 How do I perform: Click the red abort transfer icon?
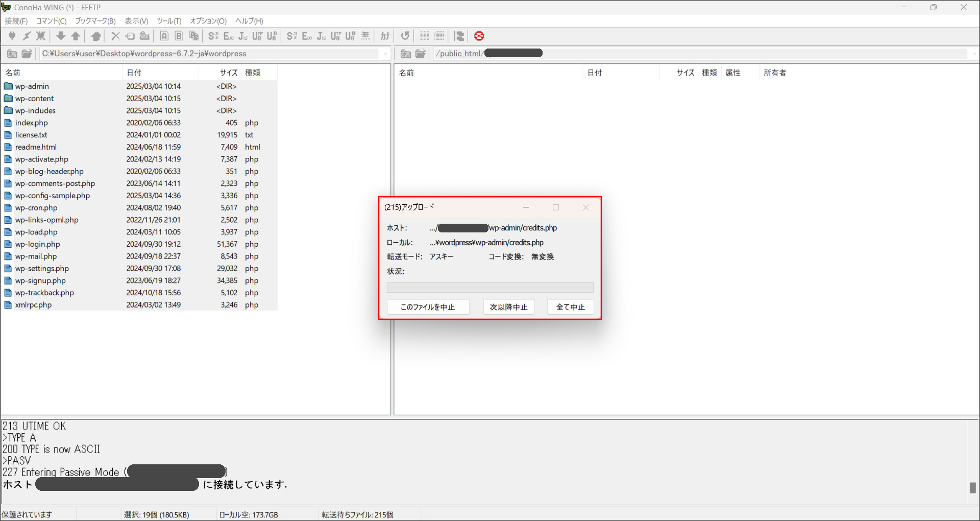point(479,36)
